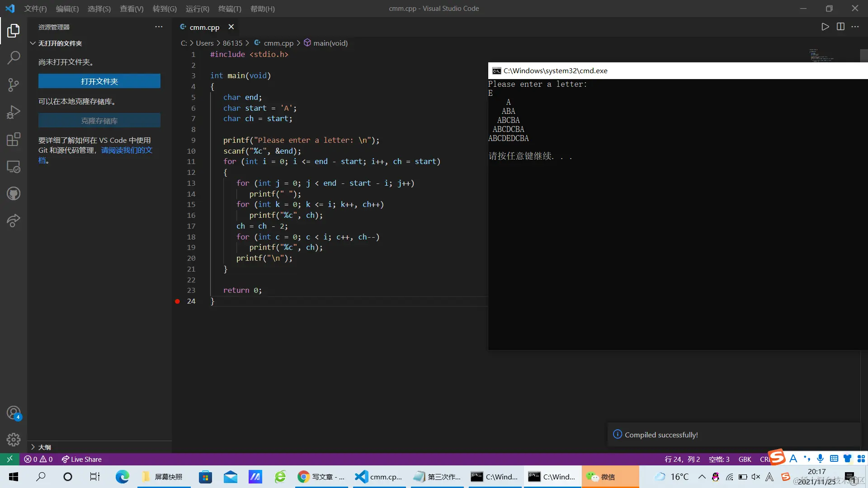Open the Extensions view icon
The image size is (868, 488).
tap(14, 139)
